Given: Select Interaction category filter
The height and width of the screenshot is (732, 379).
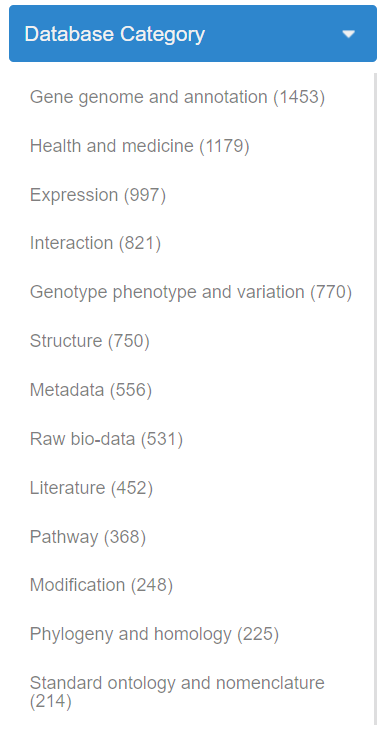Looking at the screenshot, I should 95,243.
